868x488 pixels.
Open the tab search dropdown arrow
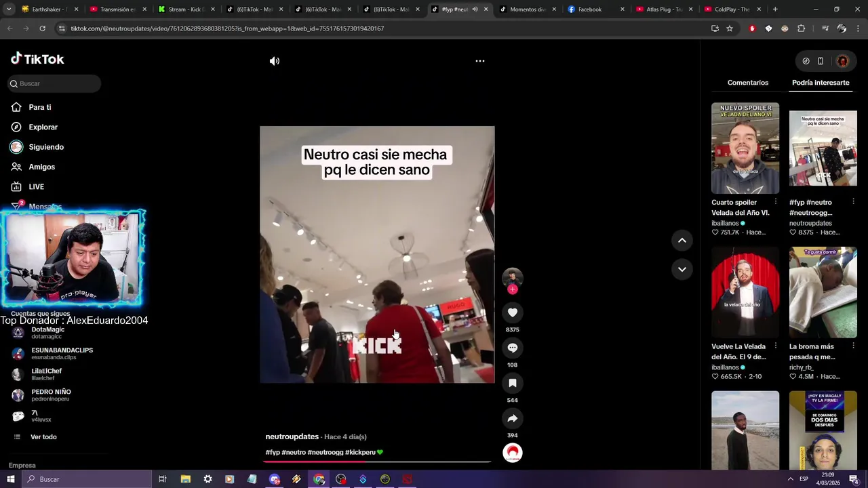(9, 9)
